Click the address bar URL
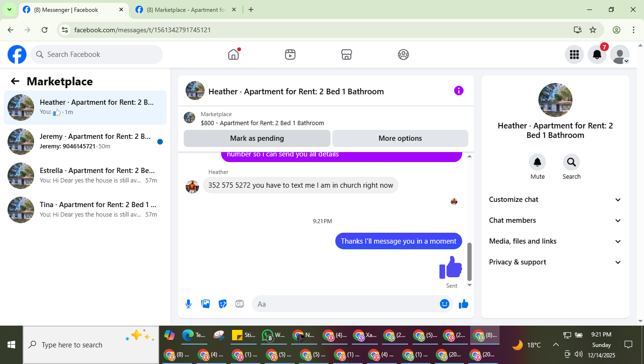 tap(143, 30)
